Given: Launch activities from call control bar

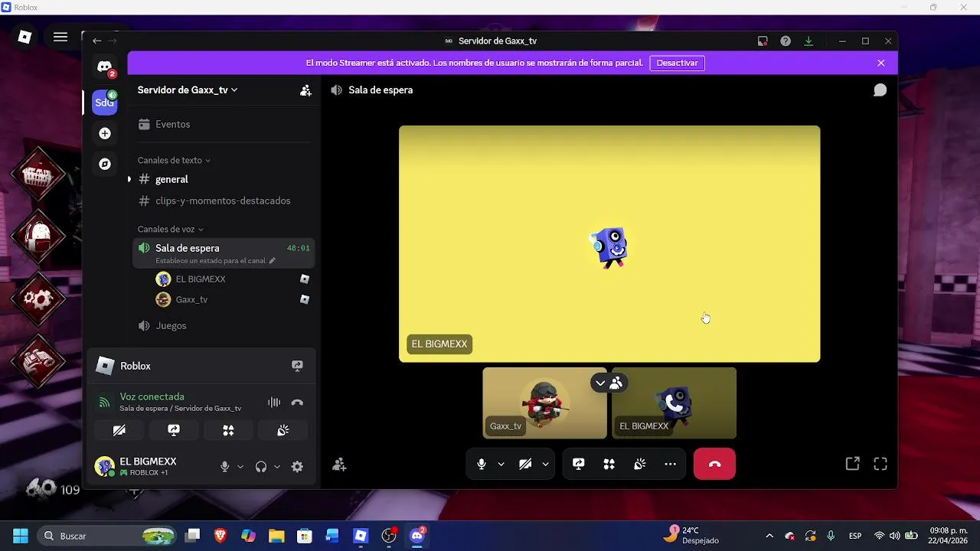Looking at the screenshot, I should click(609, 464).
